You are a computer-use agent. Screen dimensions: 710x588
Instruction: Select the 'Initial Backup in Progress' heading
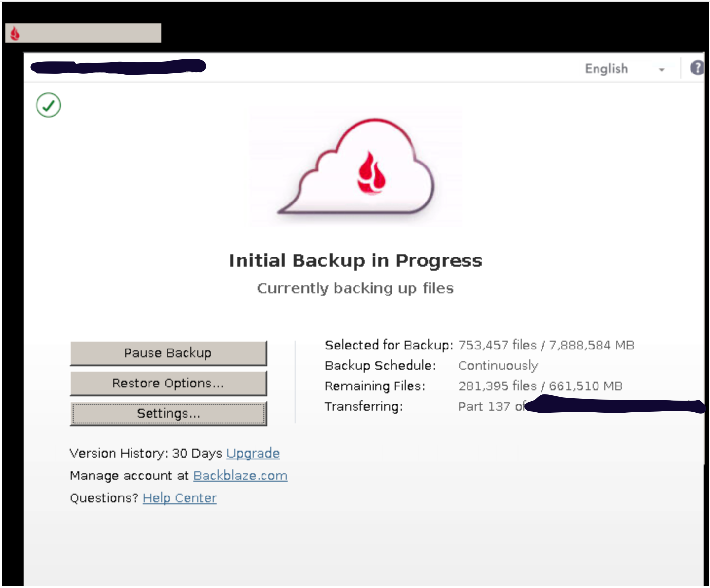tap(355, 260)
